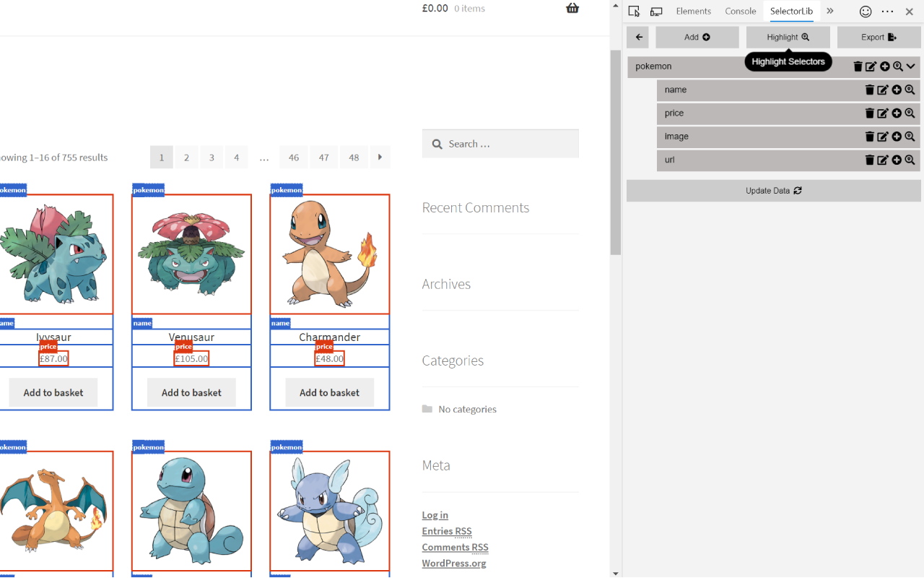Add child to image selector
The height and width of the screenshot is (578, 924).
point(897,137)
